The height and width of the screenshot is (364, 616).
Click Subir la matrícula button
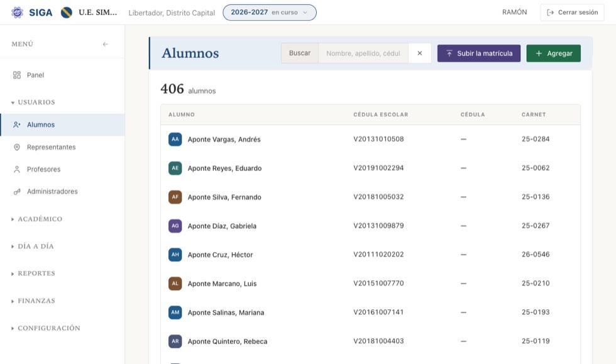(x=479, y=53)
